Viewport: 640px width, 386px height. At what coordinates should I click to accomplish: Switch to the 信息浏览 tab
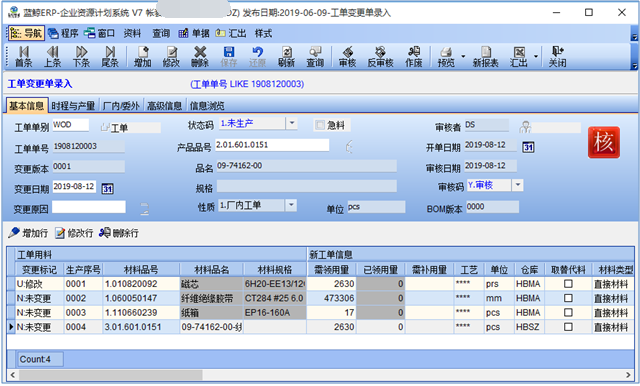tap(207, 106)
